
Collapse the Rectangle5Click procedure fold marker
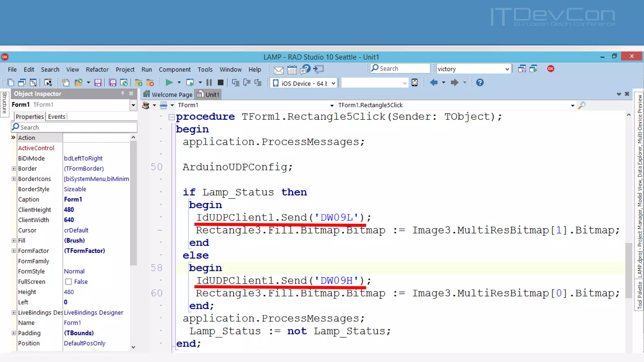coord(172,117)
